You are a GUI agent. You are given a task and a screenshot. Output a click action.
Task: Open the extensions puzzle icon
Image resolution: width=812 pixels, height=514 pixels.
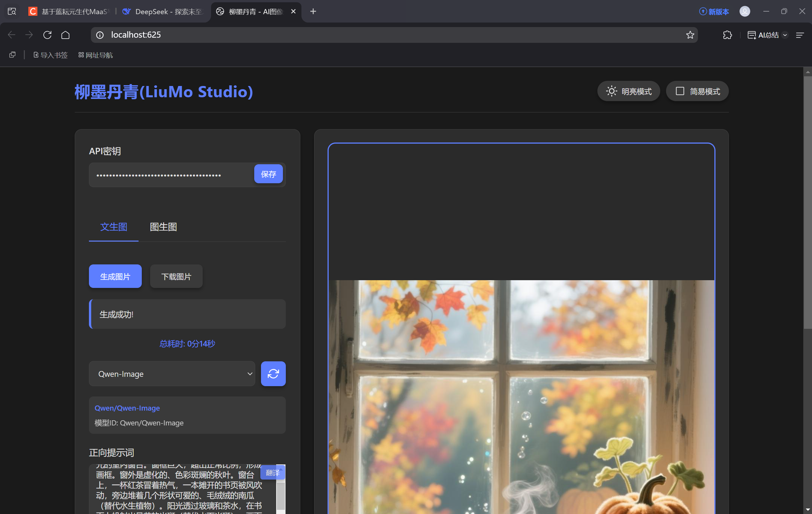pyautogui.click(x=727, y=35)
